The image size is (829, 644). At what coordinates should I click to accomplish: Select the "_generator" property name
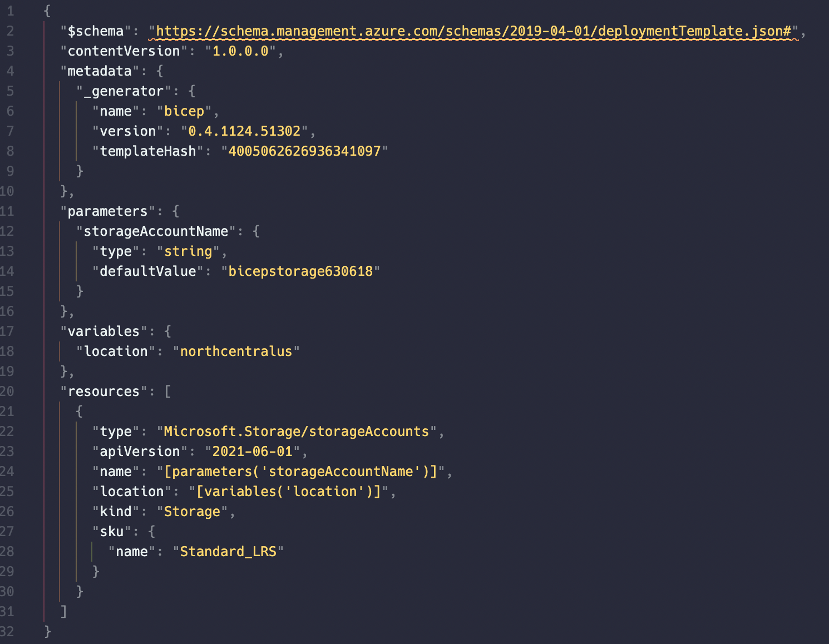[124, 91]
